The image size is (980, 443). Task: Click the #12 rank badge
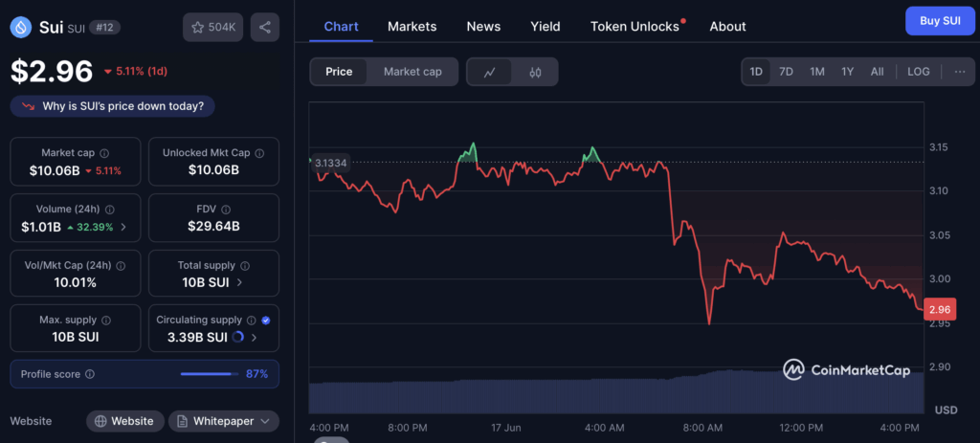104,28
